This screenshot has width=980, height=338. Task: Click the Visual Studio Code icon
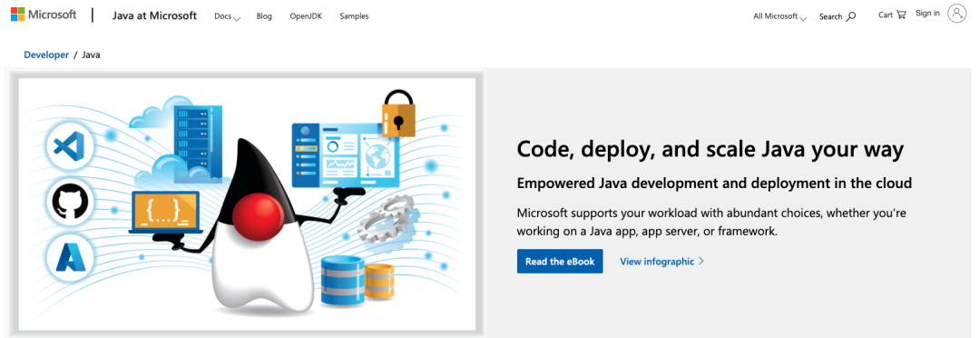(x=70, y=146)
